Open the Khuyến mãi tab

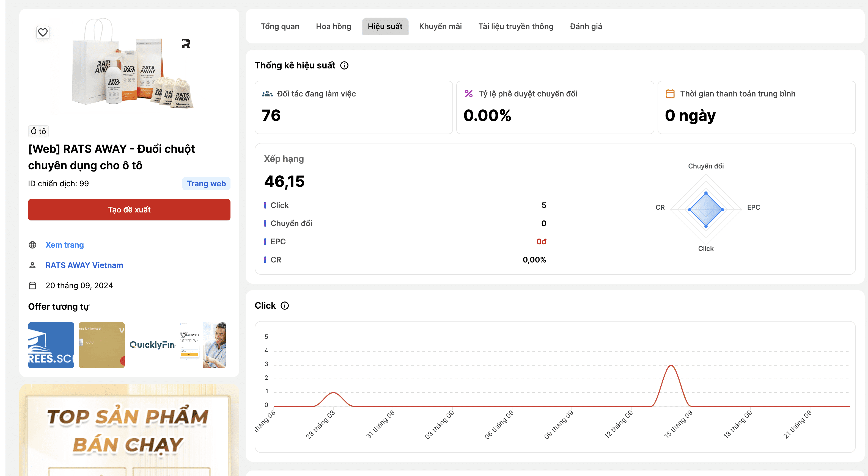440,26
